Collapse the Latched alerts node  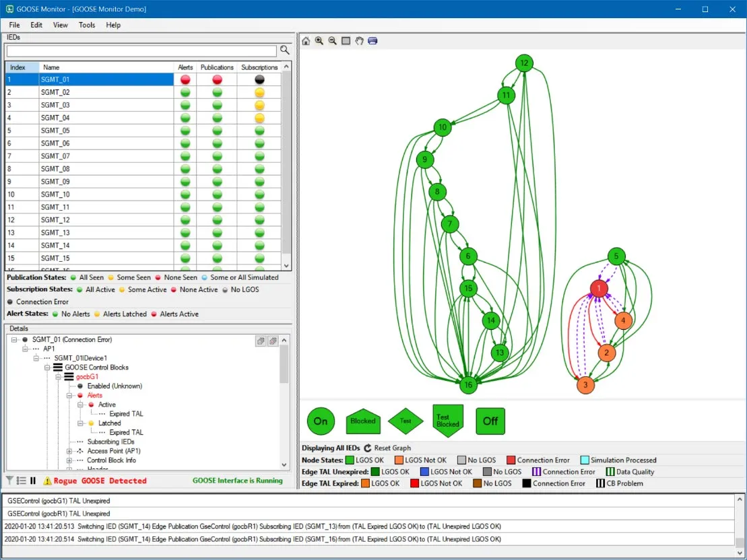pos(80,423)
